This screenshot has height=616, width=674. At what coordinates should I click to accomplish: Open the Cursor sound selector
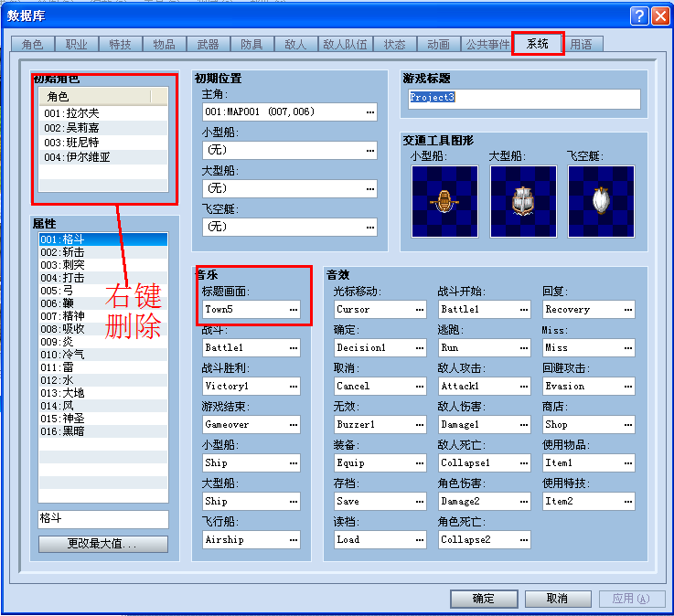pos(380,309)
